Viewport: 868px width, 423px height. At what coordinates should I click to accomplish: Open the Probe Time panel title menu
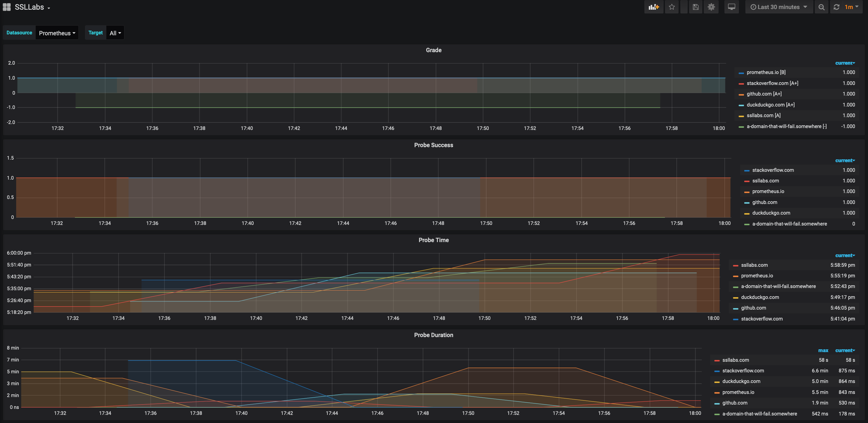click(433, 240)
